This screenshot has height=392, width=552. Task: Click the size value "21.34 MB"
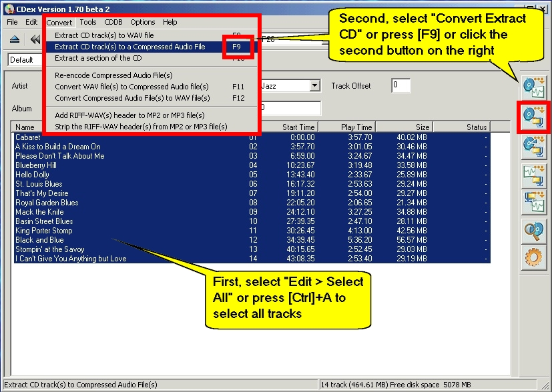[412, 203]
